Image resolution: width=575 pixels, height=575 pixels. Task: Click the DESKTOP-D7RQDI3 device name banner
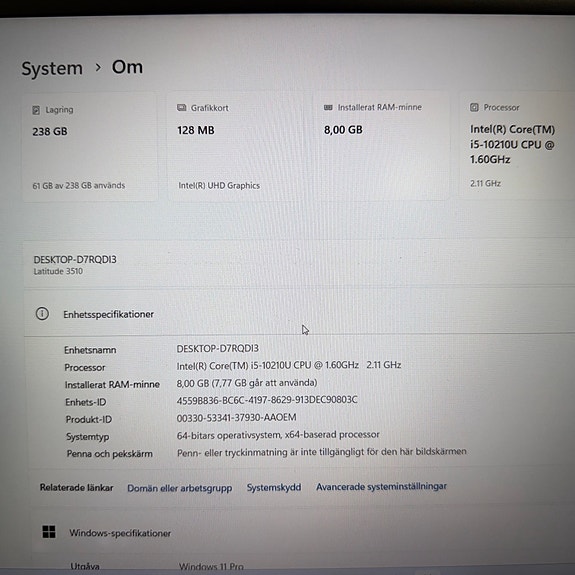click(x=300, y=264)
